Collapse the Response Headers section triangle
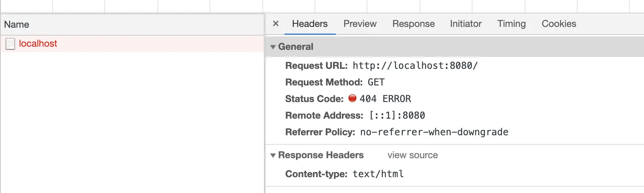Image resolution: width=644 pixels, height=193 pixels. pos(273,155)
